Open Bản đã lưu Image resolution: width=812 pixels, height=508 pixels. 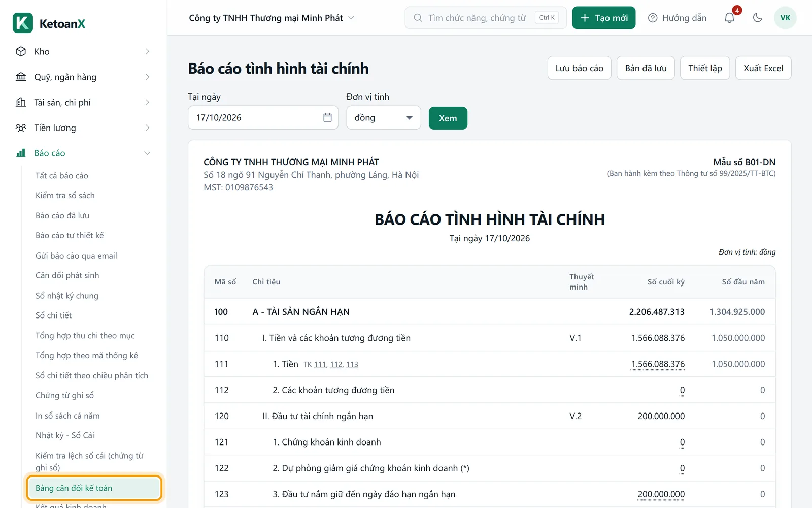point(646,68)
